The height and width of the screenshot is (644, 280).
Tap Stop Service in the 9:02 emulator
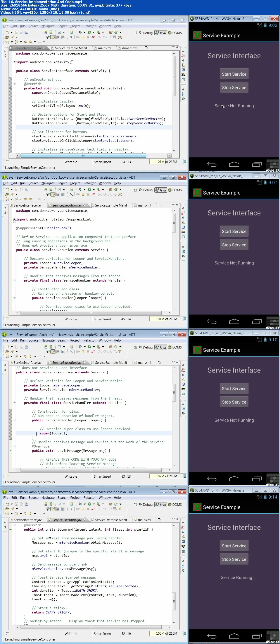(x=234, y=87)
